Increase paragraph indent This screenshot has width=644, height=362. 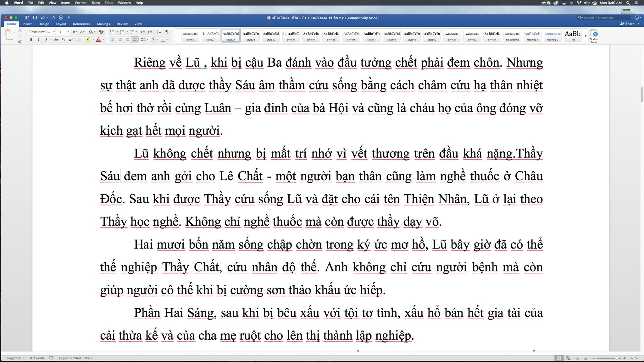(150, 32)
